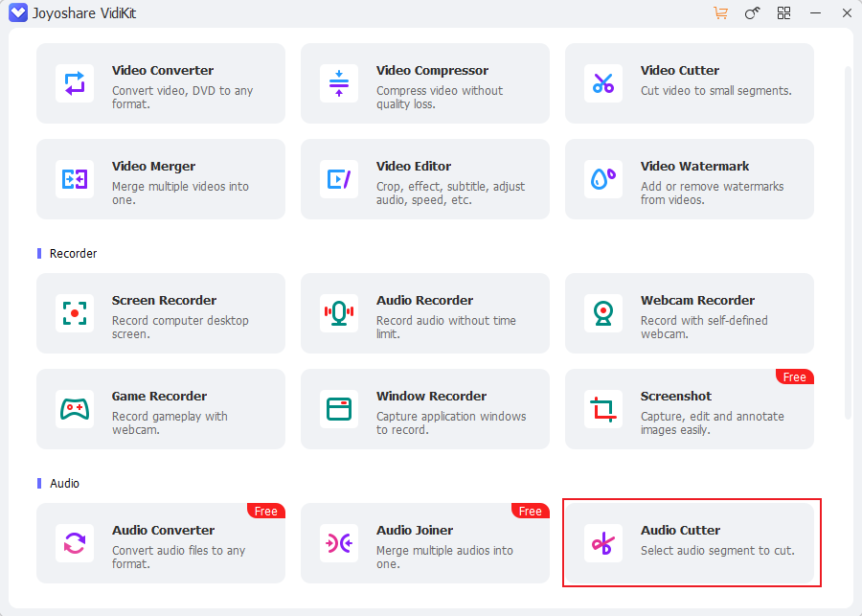Open the Screen Recorder icon
Screen dimensions: 862x616
click(x=75, y=313)
